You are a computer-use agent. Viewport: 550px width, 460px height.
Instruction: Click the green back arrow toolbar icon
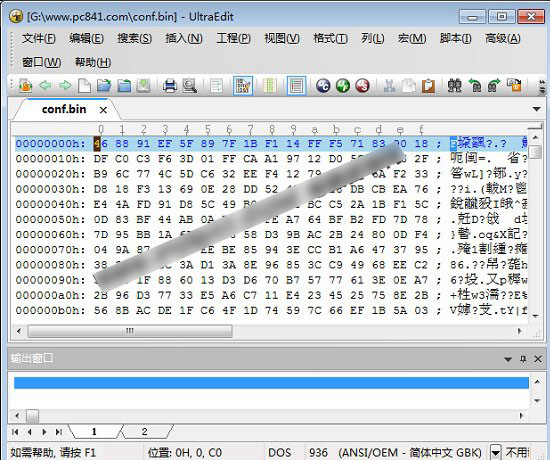45,85
